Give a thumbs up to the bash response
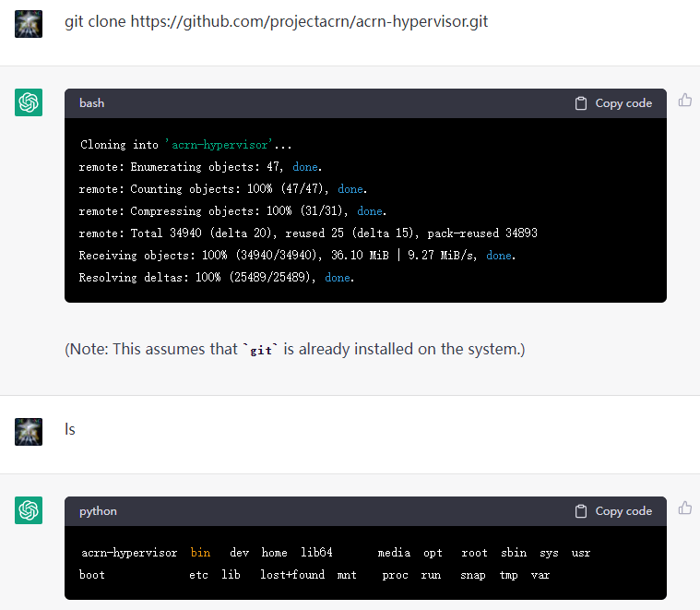 (685, 100)
